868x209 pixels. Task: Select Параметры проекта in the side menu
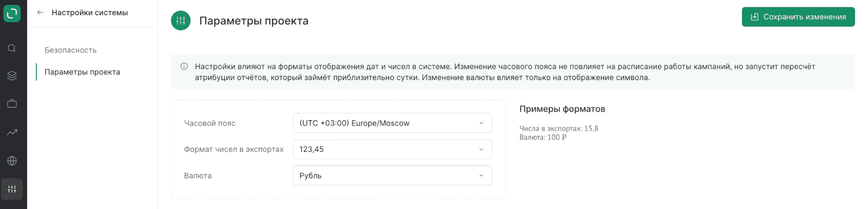click(x=82, y=72)
